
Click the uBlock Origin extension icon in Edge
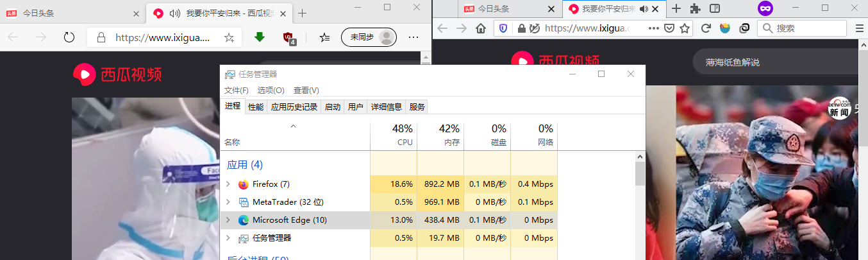tap(289, 37)
